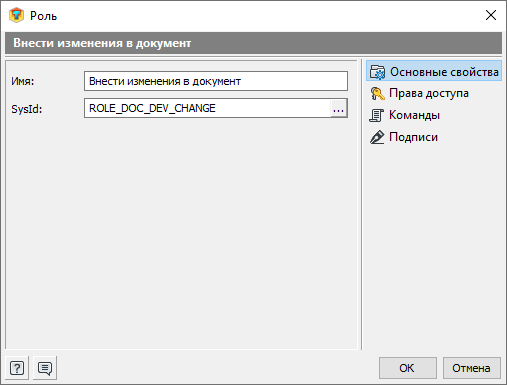This screenshot has width=507, height=385.
Task: Click the Права доступа keys icon
Action: click(377, 94)
